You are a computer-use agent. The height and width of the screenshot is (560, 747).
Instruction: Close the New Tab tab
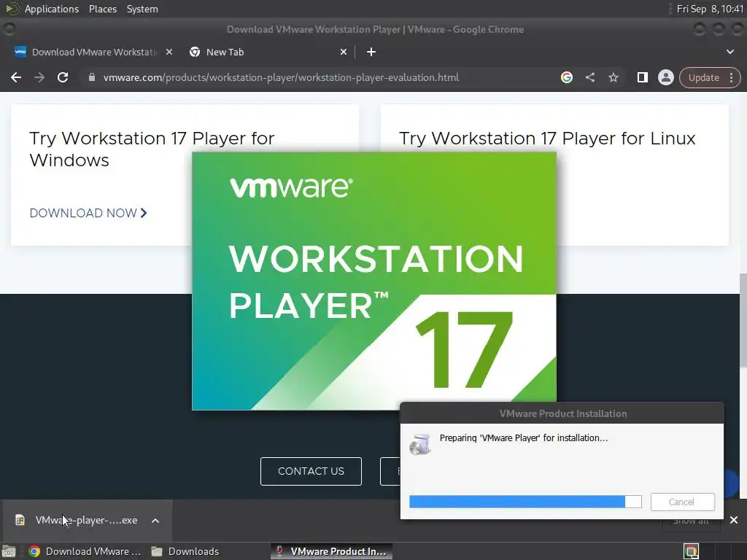pyautogui.click(x=344, y=52)
